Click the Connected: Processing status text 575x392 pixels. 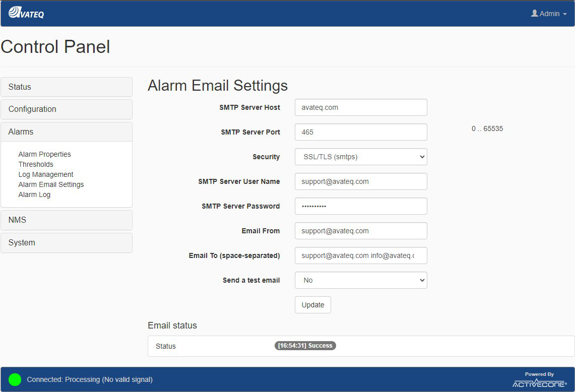90,379
